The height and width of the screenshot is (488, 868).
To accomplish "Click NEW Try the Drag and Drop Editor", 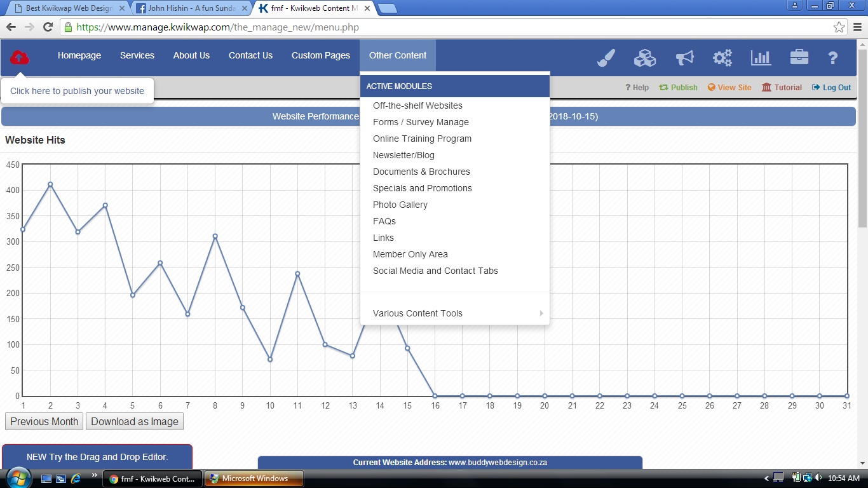I will 97,457.
